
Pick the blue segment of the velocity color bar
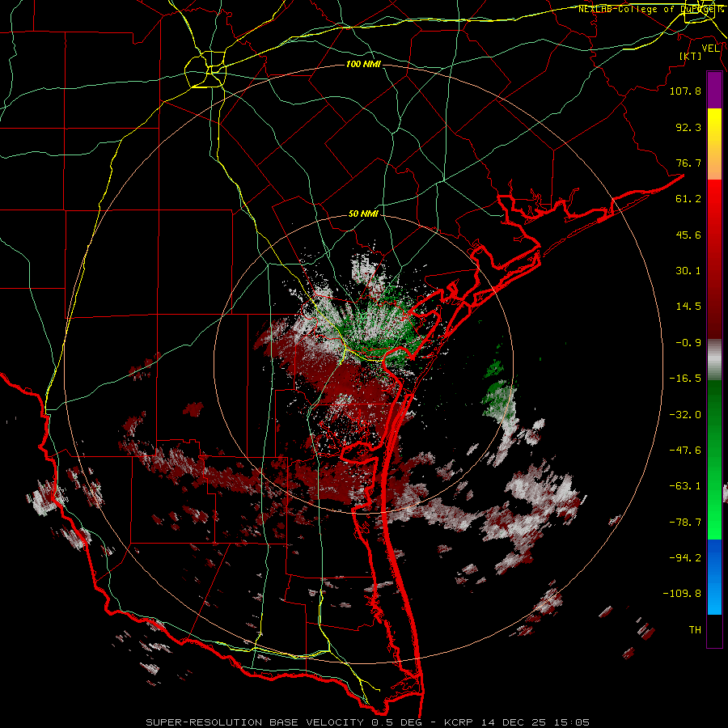(714, 577)
